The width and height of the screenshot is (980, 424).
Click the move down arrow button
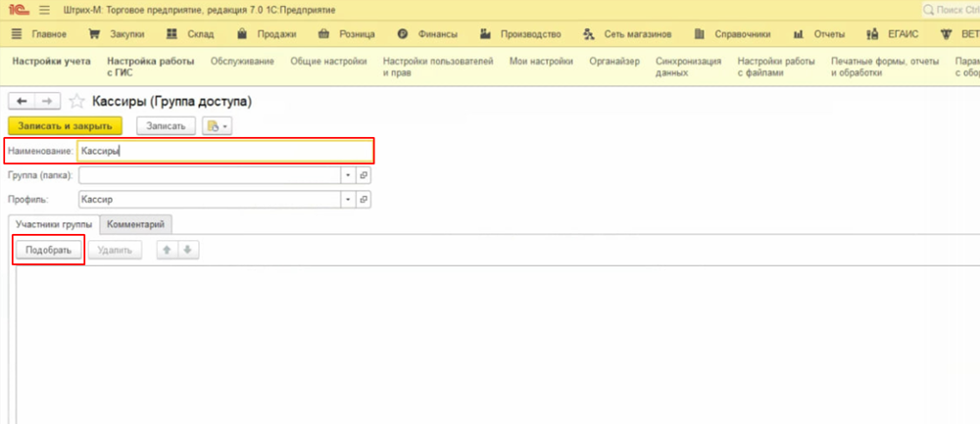187,250
